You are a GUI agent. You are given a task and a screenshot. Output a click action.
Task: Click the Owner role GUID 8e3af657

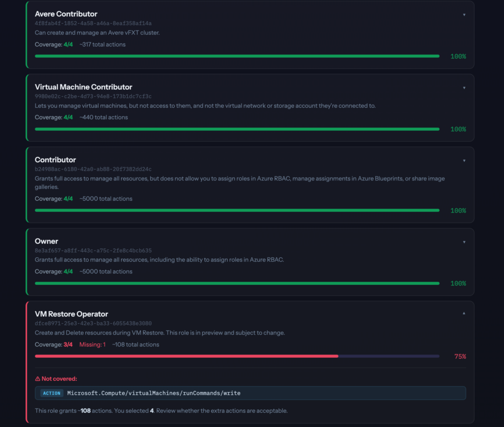click(93, 250)
